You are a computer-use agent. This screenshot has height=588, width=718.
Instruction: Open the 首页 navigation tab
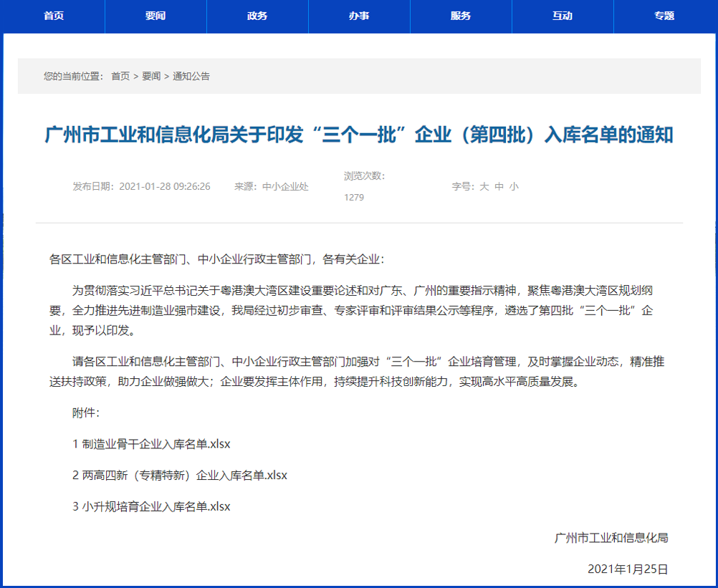54,16
